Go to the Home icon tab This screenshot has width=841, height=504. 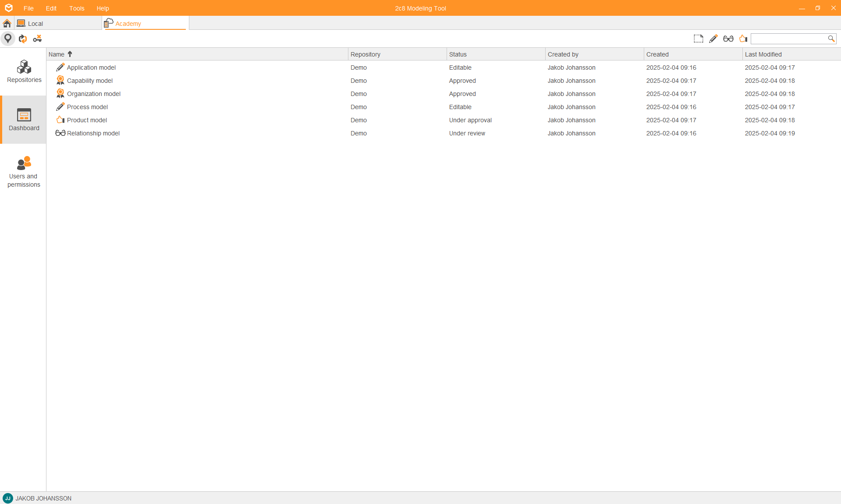coord(7,23)
